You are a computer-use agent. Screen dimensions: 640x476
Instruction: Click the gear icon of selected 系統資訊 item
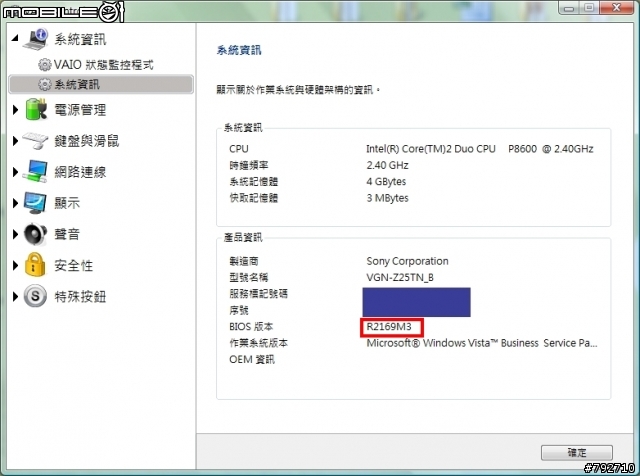click(44, 84)
